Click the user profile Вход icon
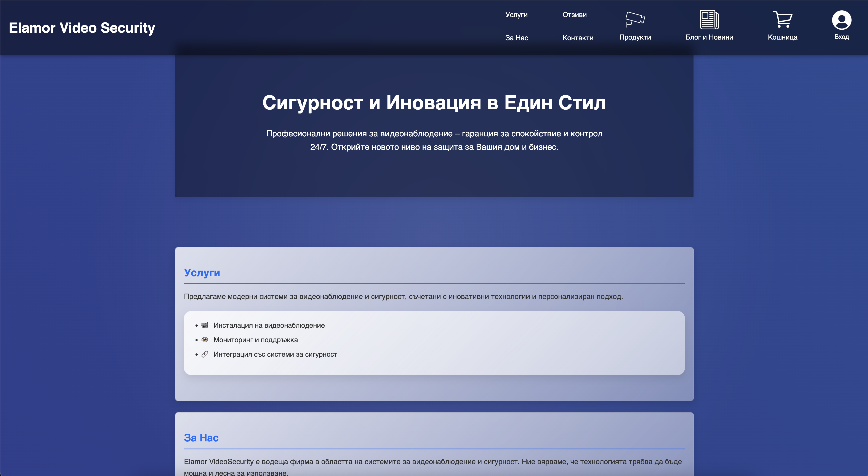The image size is (868, 476). click(x=841, y=20)
